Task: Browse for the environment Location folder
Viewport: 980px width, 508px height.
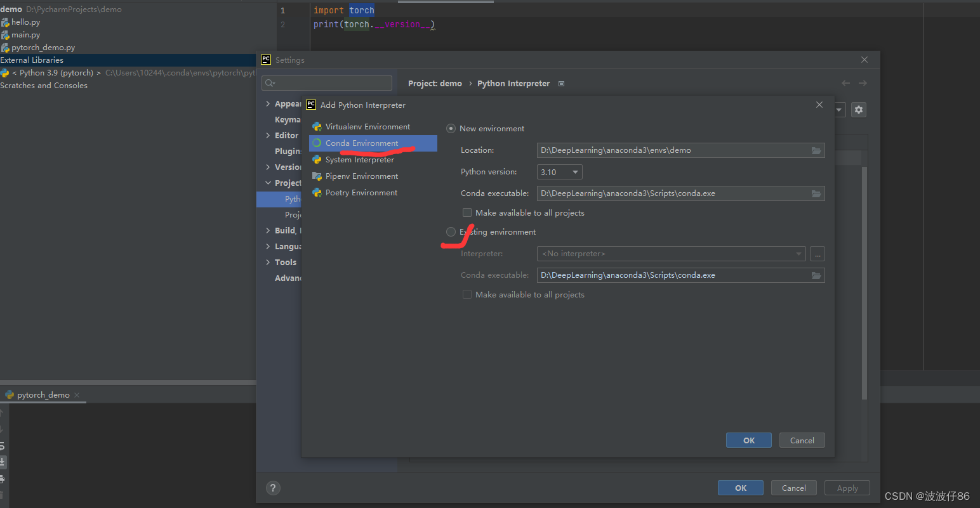Action: [816, 150]
